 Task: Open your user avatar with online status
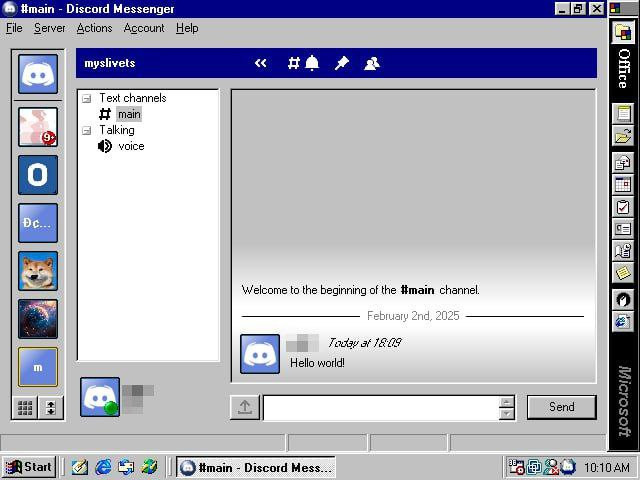coord(100,397)
